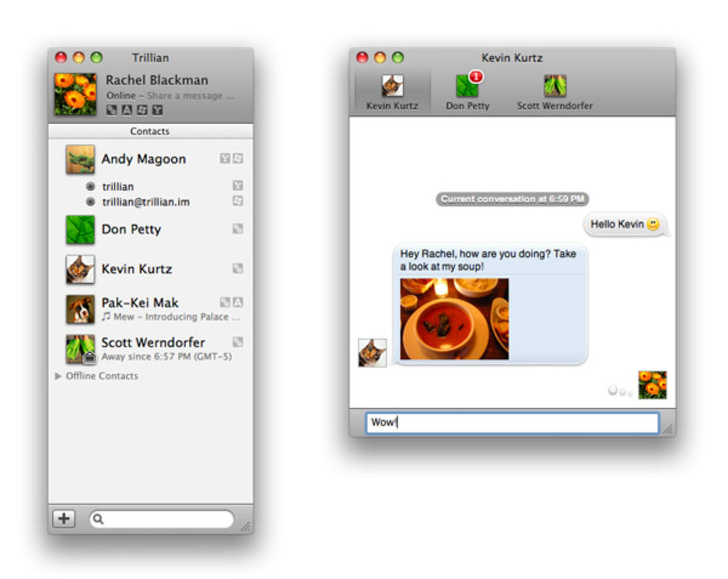Expand Andy Magoon's contact entry

144,159
